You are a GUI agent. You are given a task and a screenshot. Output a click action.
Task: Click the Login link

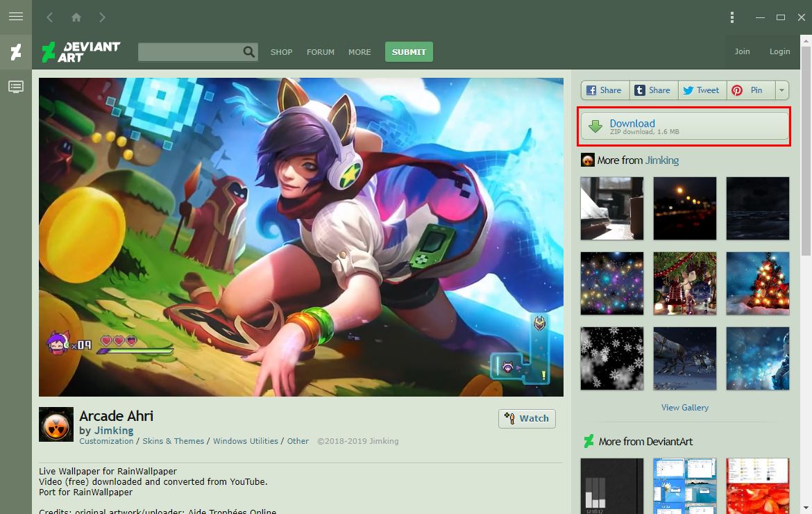779,51
